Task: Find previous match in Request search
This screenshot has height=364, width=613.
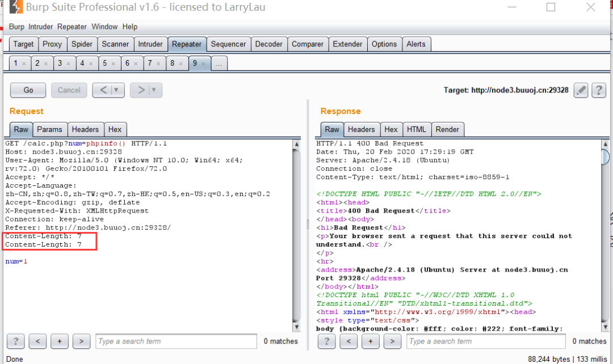Action: 37,341
